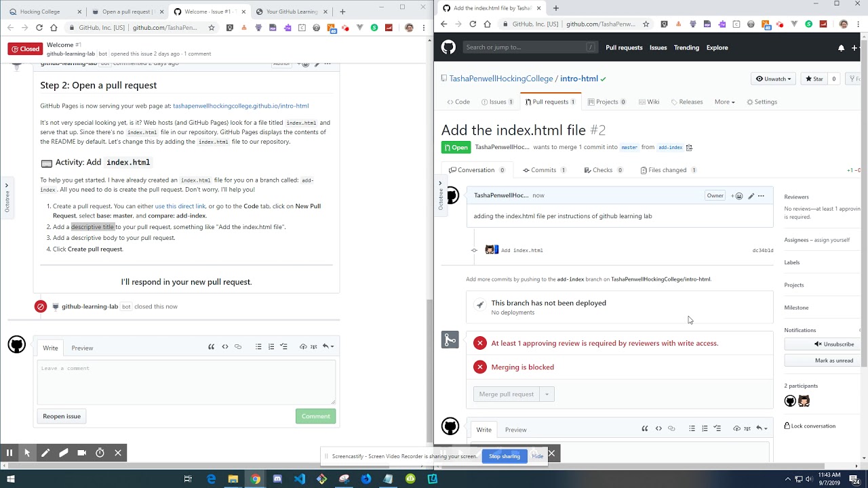
Task: Switch to Preview tab in left comment box
Action: (82, 348)
